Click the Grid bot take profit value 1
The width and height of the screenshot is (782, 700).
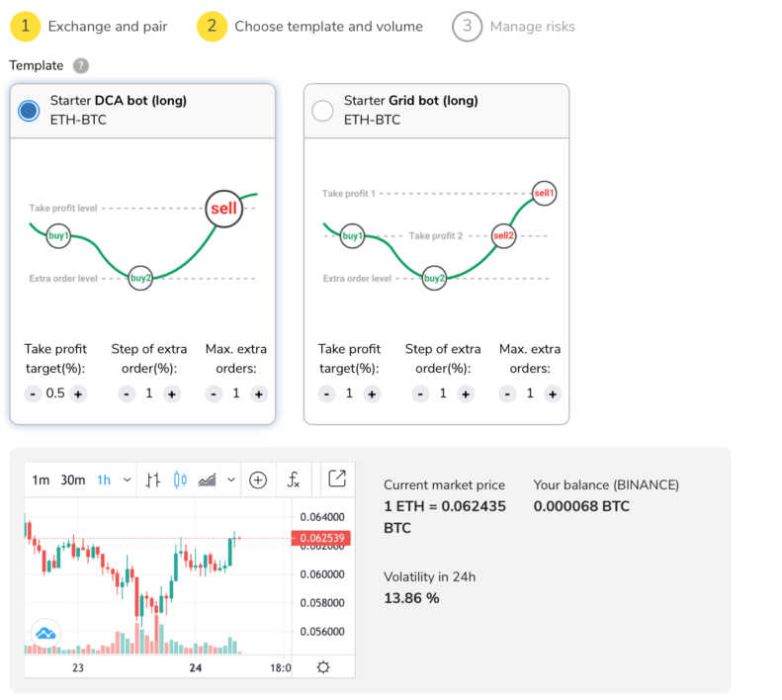tap(349, 394)
